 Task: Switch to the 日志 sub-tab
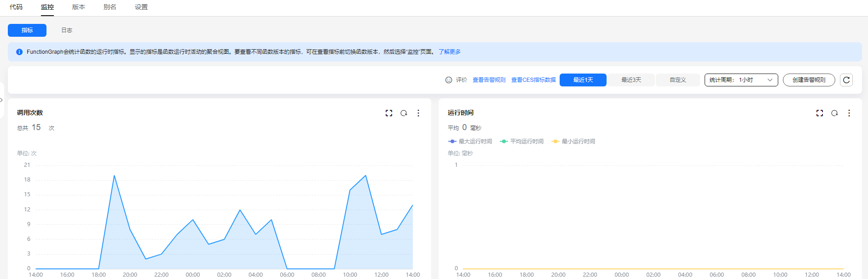coord(67,30)
